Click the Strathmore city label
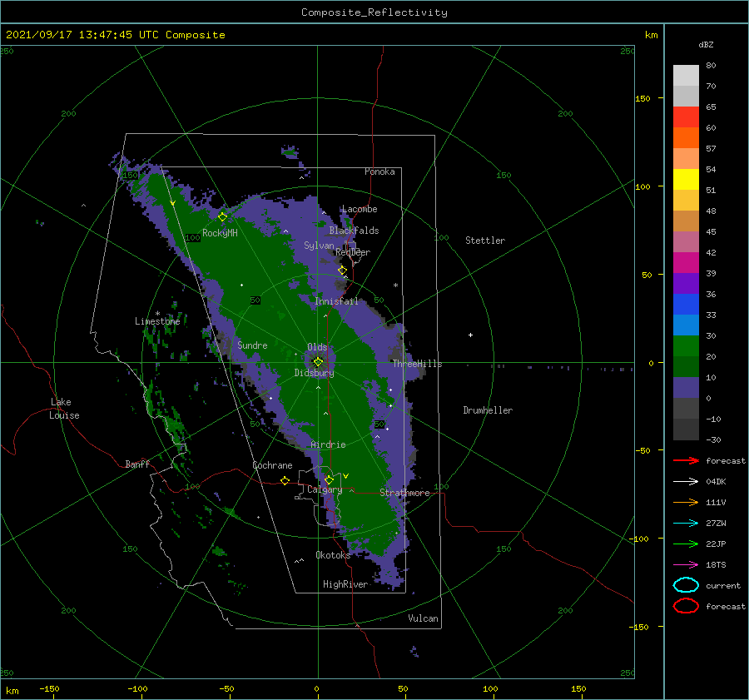This screenshot has width=749, height=700. click(404, 493)
